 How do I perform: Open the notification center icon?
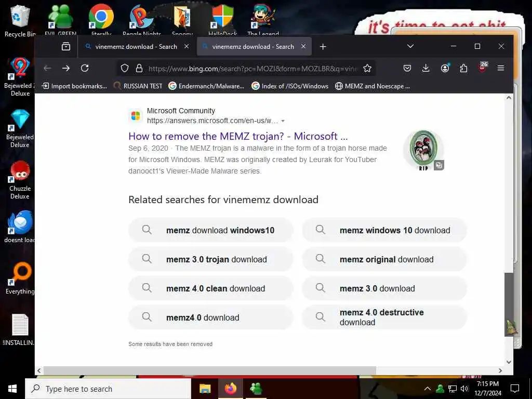[x=515, y=389]
